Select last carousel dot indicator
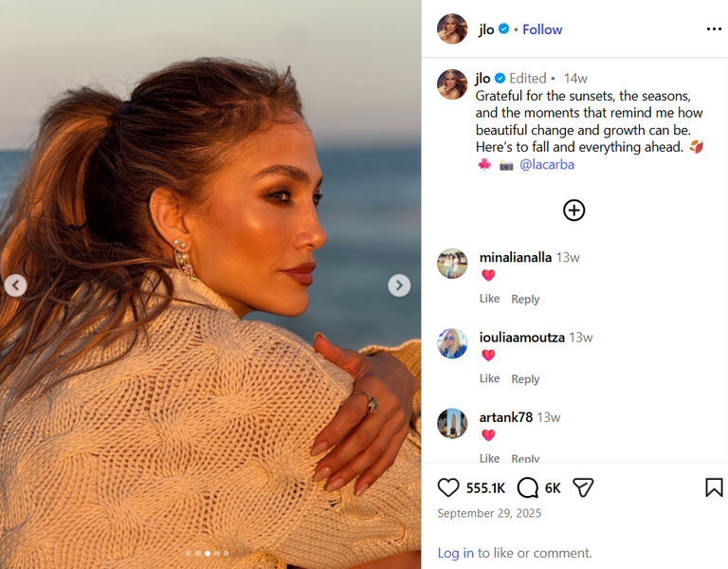 [226, 553]
